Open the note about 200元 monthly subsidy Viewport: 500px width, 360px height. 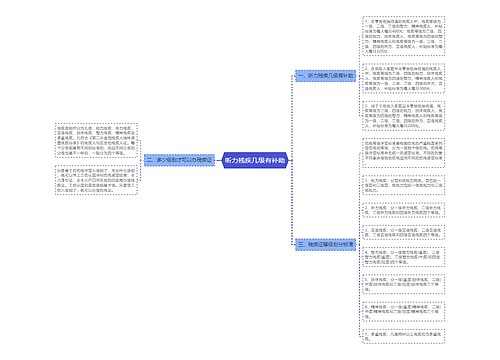coord(403,116)
